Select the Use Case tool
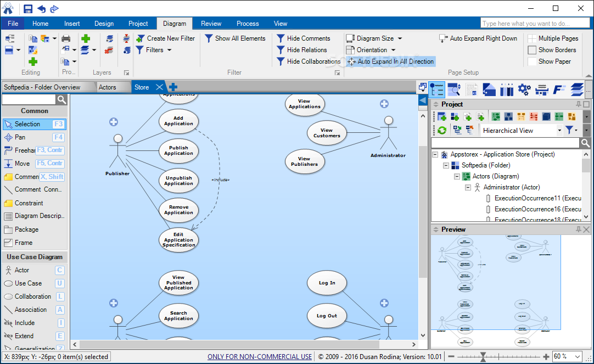Screen dimensions: 594x364 pos(34,283)
